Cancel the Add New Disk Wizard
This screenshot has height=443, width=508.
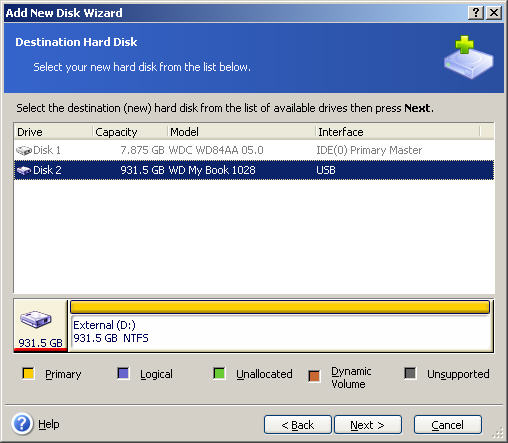click(x=448, y=425)
